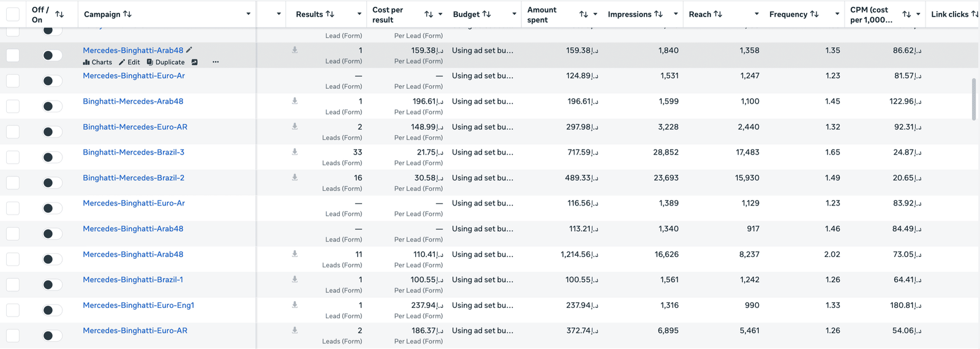
Task: Sort the Campaign column
Action: click(127, 14)
